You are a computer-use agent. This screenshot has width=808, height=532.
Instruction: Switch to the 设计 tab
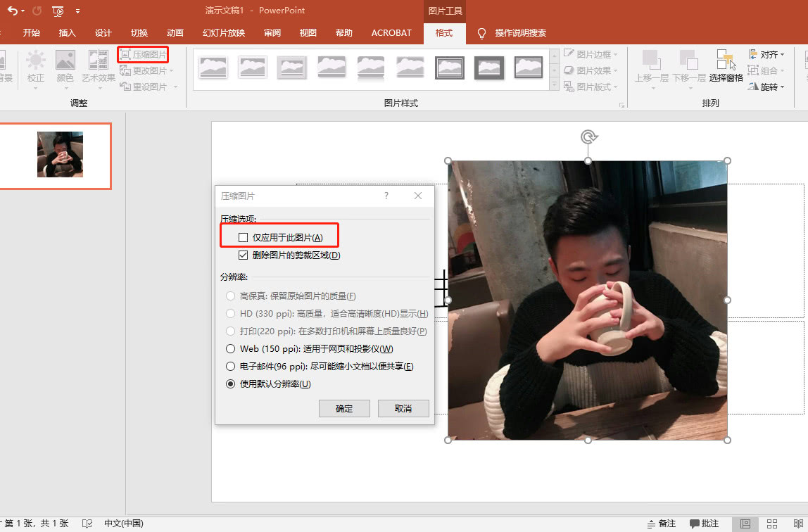[103, 33]
